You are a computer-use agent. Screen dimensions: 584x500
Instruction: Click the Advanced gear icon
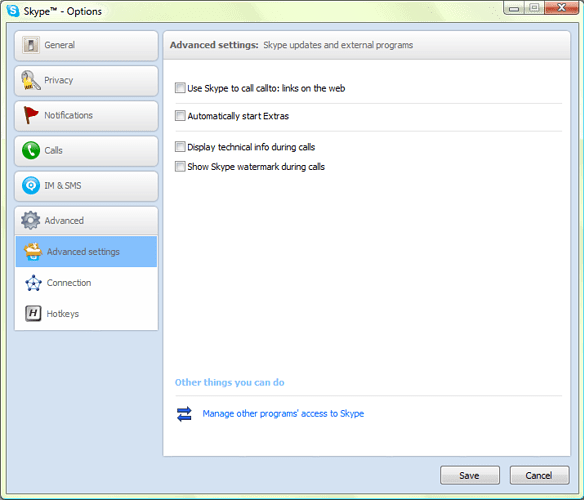coord(31,221)
